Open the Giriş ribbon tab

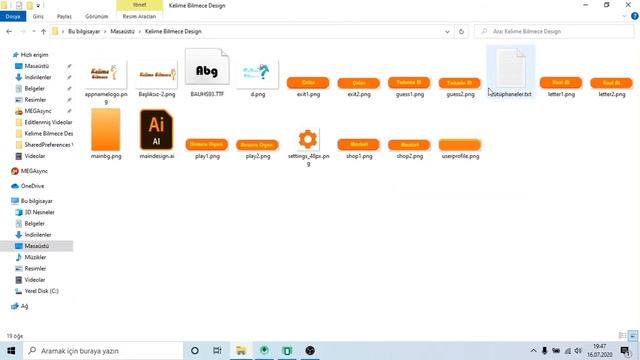(x=38, y=16)
